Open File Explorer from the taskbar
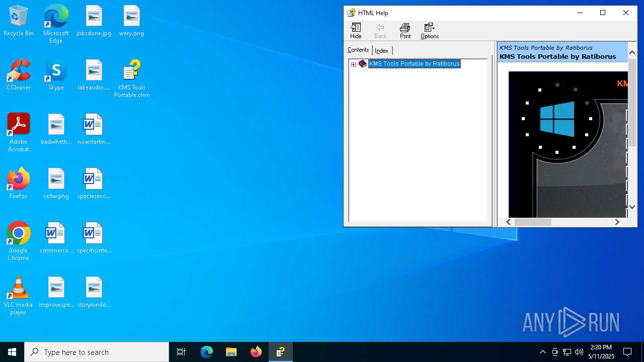This screenshot has height=362, width=644. pos(231,352)
